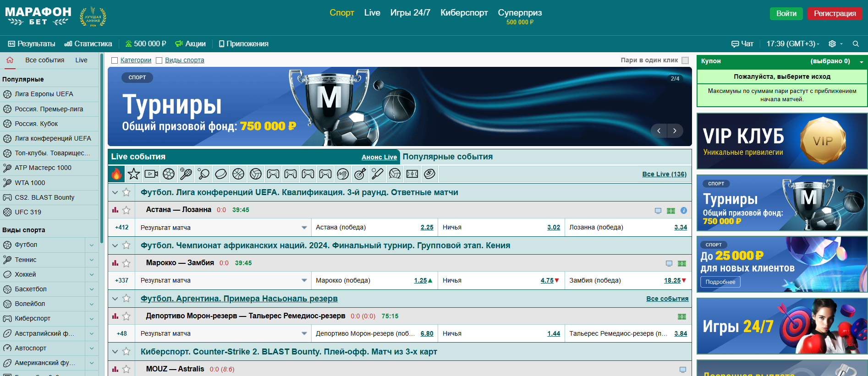The height and width of the screenshot is (376, 868).
Task: Go to home icon in left sidebar
Action: pos(10,60)
